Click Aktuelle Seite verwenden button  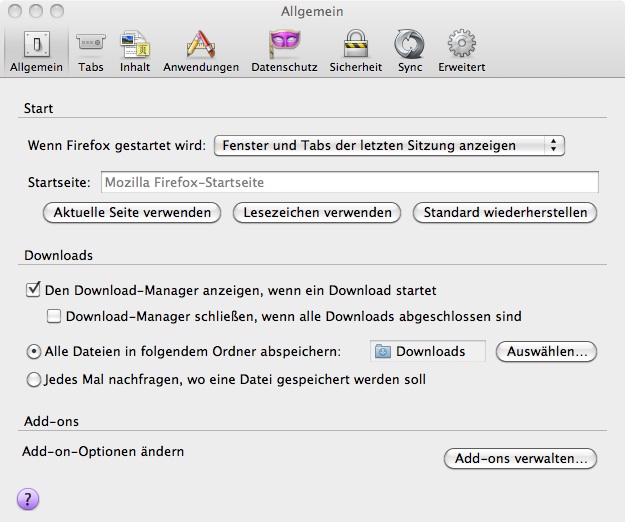(x=132, y=212)
